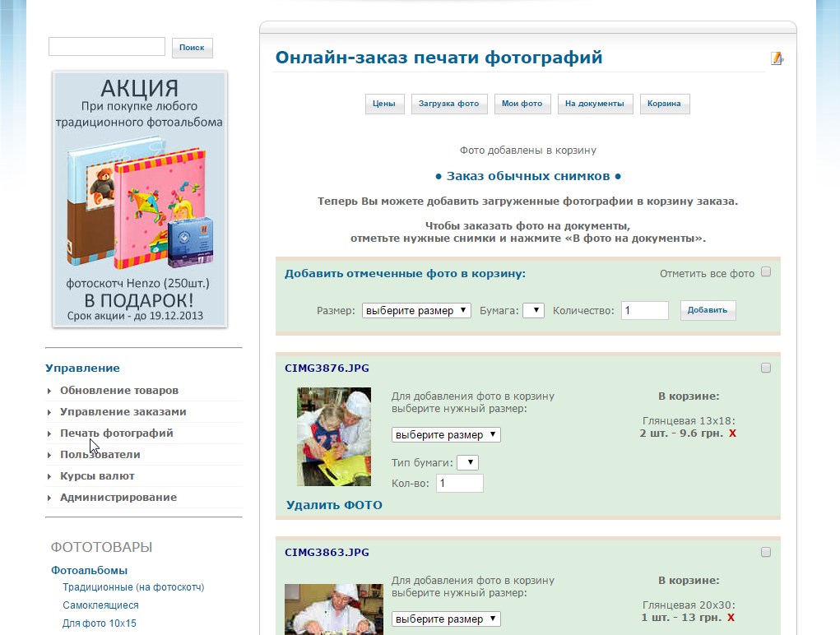This screenshot has width=840, height=635.
Task: Switch to the Цены tab
Action: coord(384,104)
